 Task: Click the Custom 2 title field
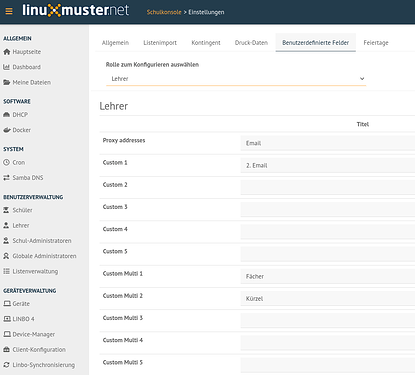point(328,188)
